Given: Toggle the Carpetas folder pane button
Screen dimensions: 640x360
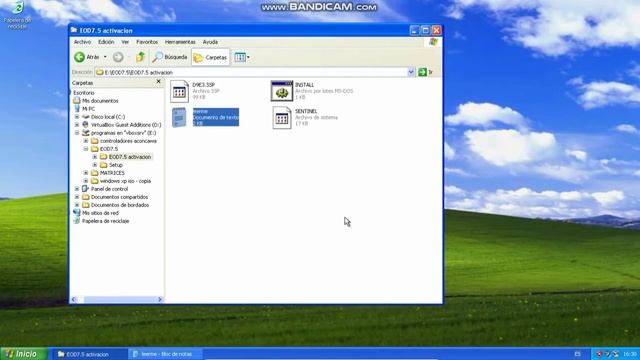Looking at the screenshot, I should (x=211, y=58).
